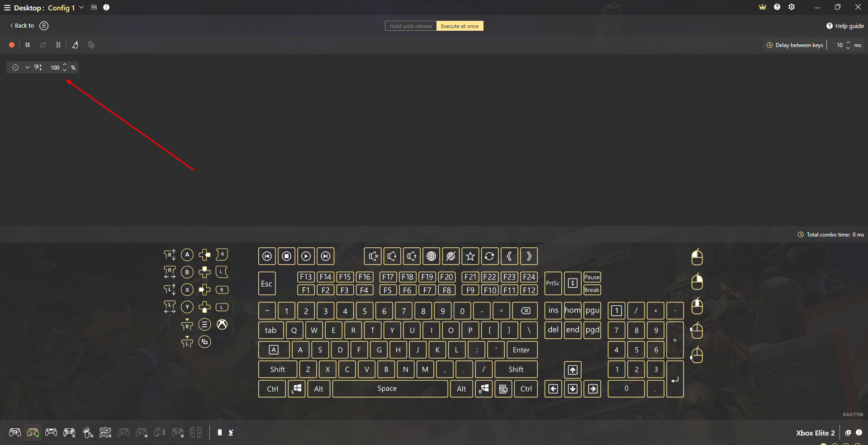Click the deflection field showing 100
This screenshot has height=445, width=868.
click(55, 67)
